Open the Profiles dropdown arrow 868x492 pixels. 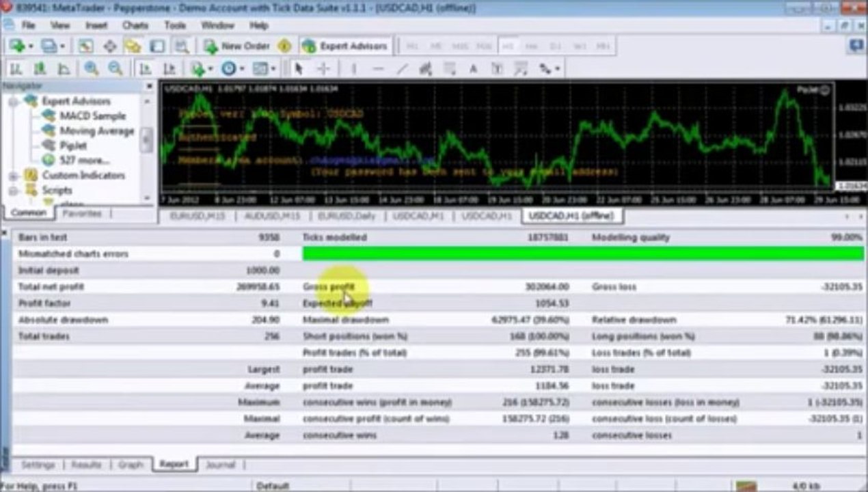pyautogui.click(x=62, y=46)
